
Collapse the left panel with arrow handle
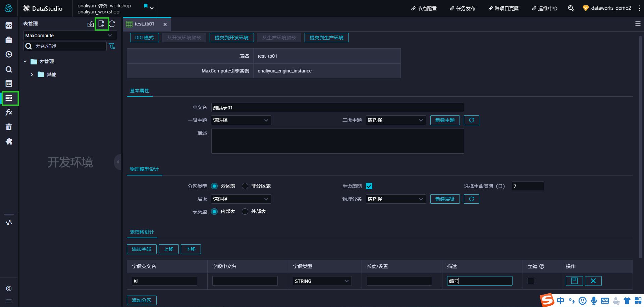(118, 162)
